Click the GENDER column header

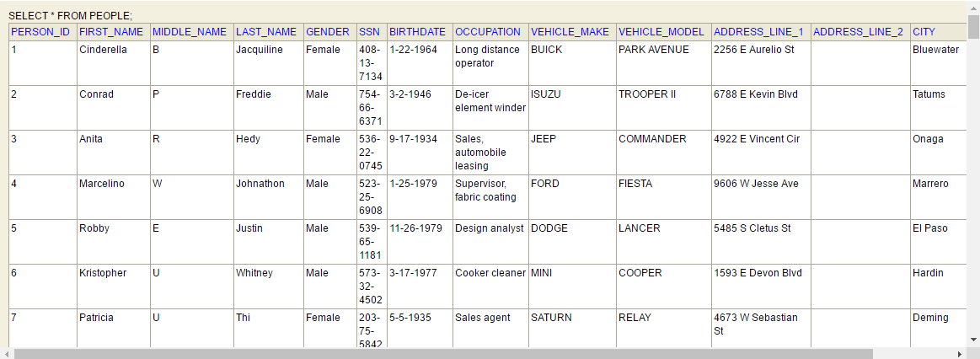point(328,32)
